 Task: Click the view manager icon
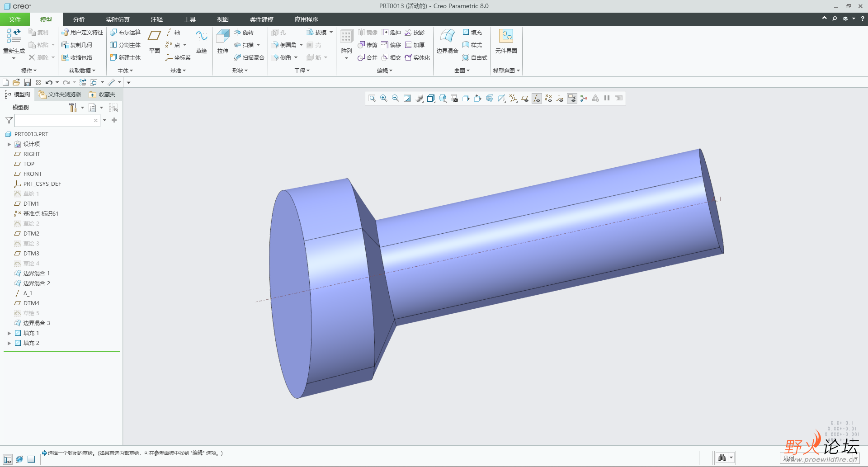click(454, 99)
